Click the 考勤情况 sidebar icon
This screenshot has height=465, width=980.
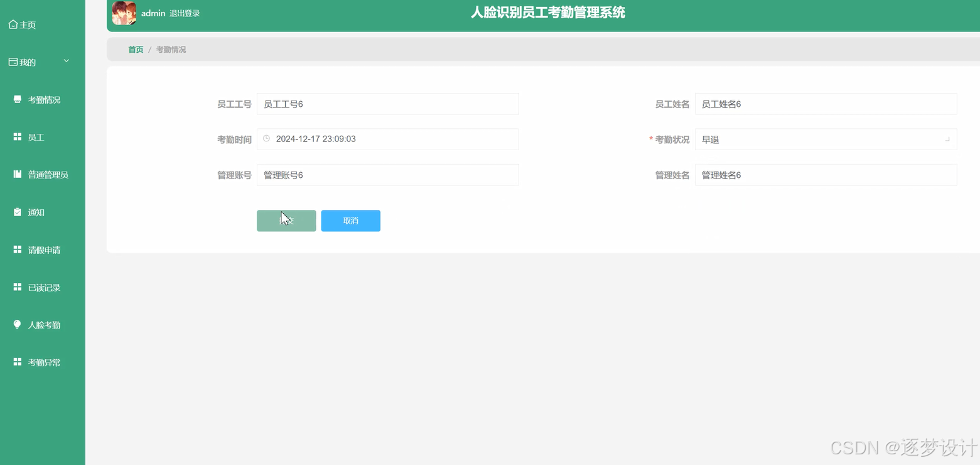coord(17,99)
